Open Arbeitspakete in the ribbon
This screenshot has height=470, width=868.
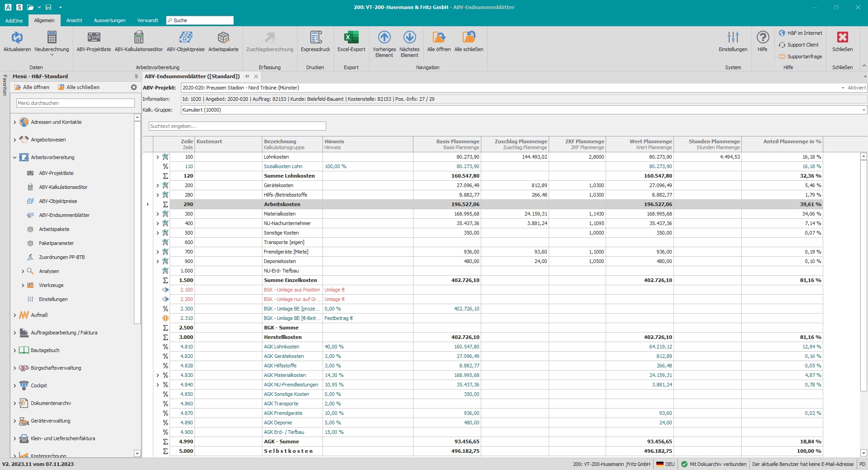point(223,38)
